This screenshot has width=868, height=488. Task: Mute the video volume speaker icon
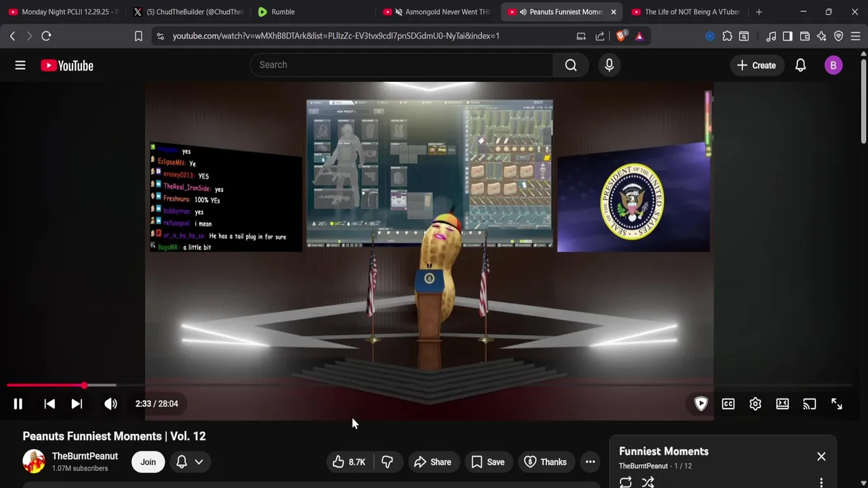coord(111,404)
